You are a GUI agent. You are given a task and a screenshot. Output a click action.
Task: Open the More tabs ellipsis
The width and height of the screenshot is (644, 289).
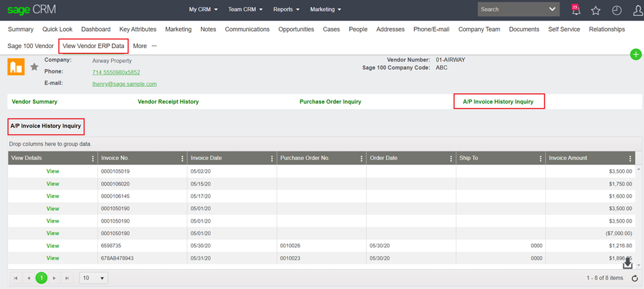click(x=154, y=46)
